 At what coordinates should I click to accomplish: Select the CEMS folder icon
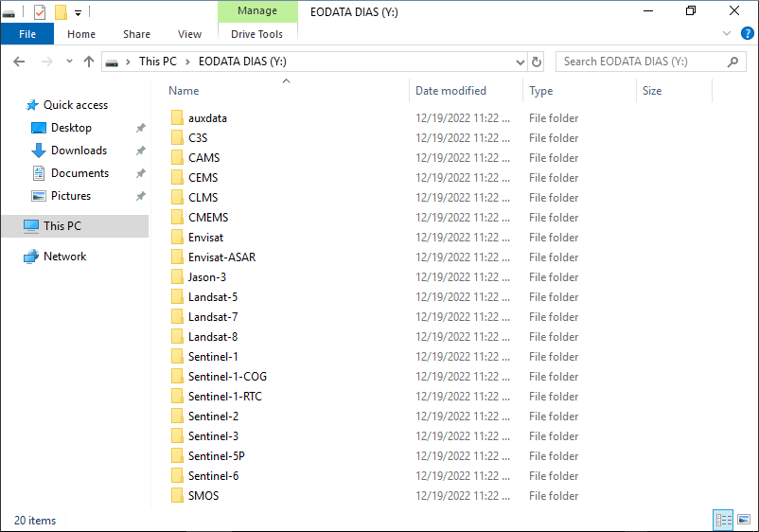coord(177,177)
